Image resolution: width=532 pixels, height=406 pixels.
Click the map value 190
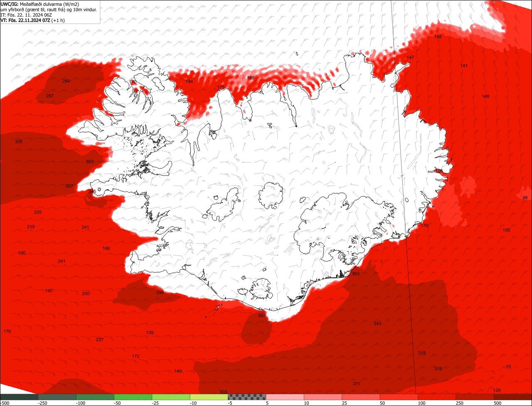[22, 253]
